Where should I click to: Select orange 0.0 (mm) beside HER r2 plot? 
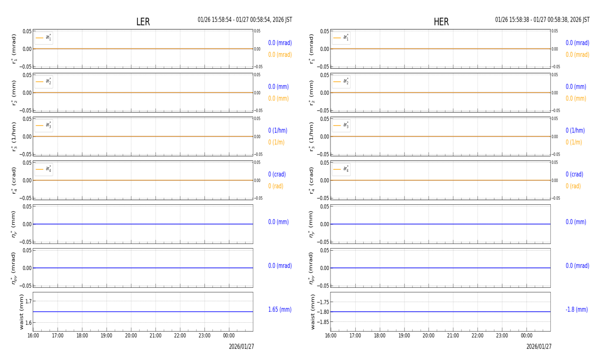point(576,98)
